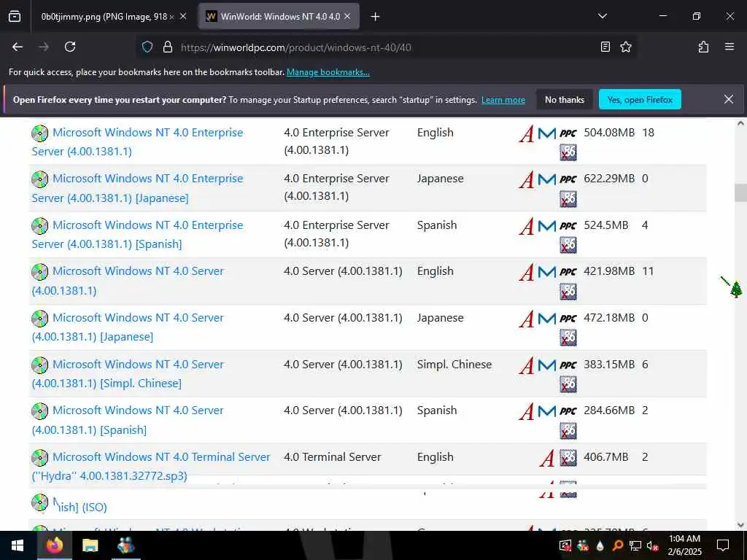The width and height of the screenshot is (747, 560).
Task: Open the Windows Start menu
Action: pos(18,545)
